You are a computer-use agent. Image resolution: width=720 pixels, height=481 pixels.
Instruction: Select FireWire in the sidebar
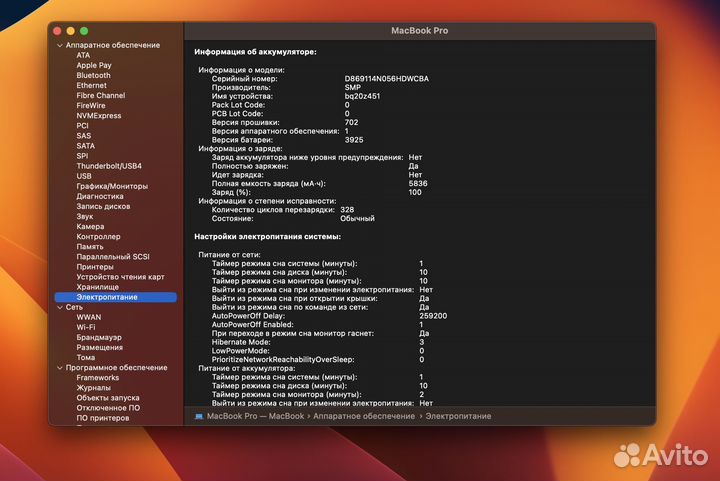tap(90, 106)
